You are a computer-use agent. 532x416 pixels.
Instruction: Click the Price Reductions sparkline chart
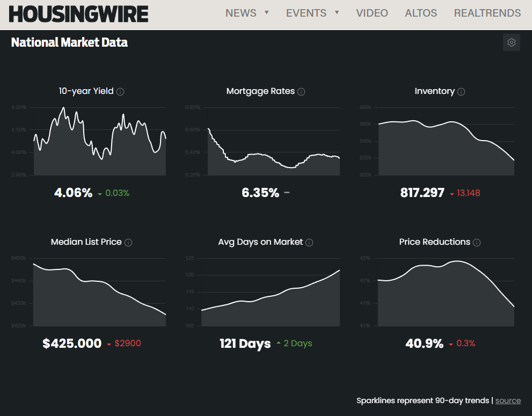click(446, 292)
